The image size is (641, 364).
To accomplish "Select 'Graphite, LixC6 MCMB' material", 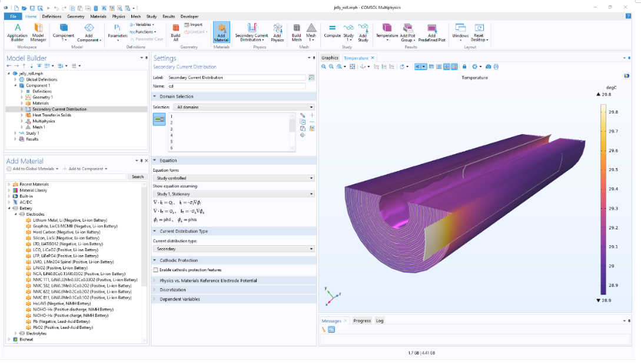I will (75, 226).
